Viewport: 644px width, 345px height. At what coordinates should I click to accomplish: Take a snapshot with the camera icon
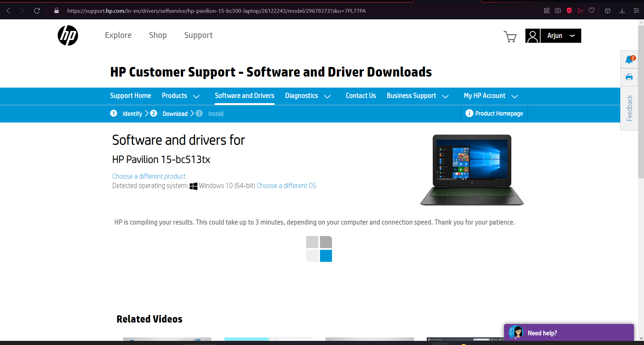pyautogui.click(x=558, y=11)
